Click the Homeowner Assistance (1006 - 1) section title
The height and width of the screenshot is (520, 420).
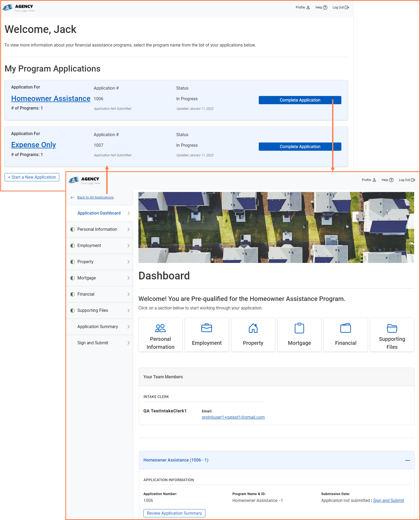[176, 460]
